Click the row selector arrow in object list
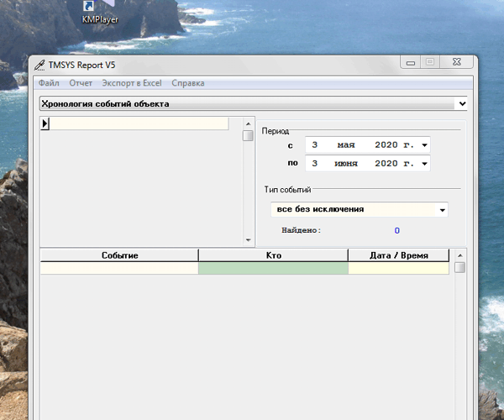504x420 pixels. point(45,123)
